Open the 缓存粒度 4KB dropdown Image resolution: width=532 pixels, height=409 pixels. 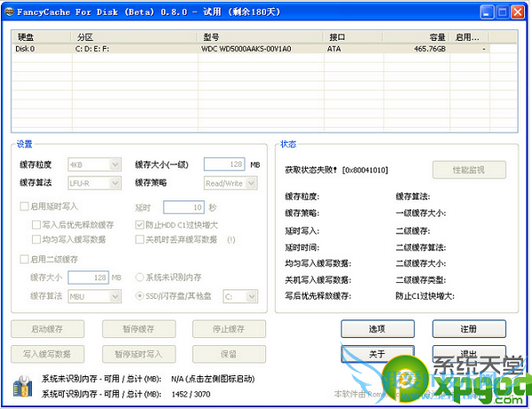pos(95,165)
